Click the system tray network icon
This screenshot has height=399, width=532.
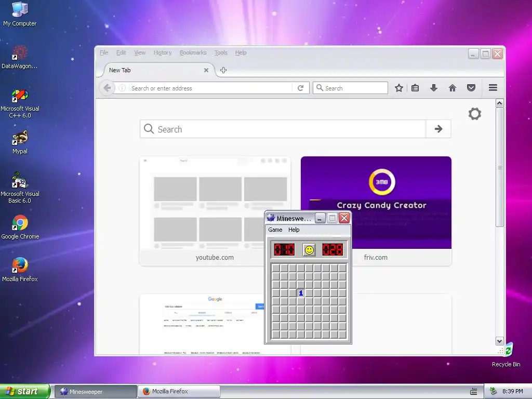(494, 391)
